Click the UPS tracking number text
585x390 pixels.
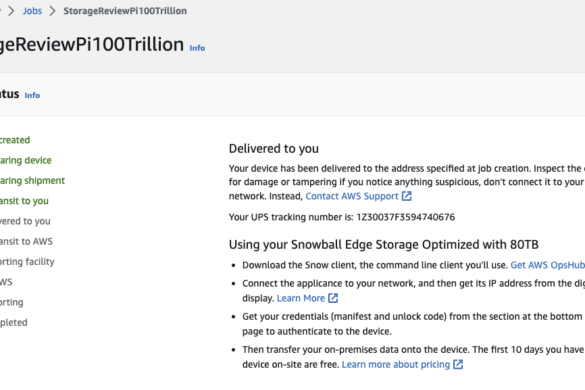pyautogui.click(x=406, y=217)
